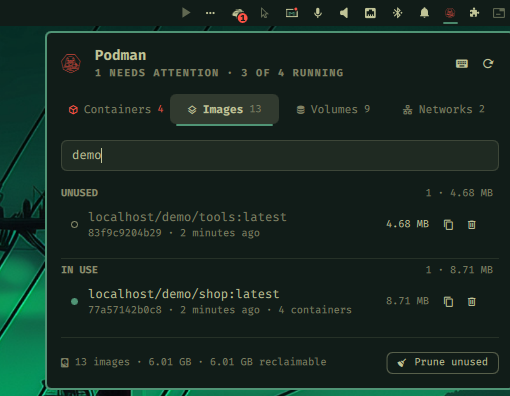Switch to the Containers tab
Screen dimensions: 510x396
point(116,109)
